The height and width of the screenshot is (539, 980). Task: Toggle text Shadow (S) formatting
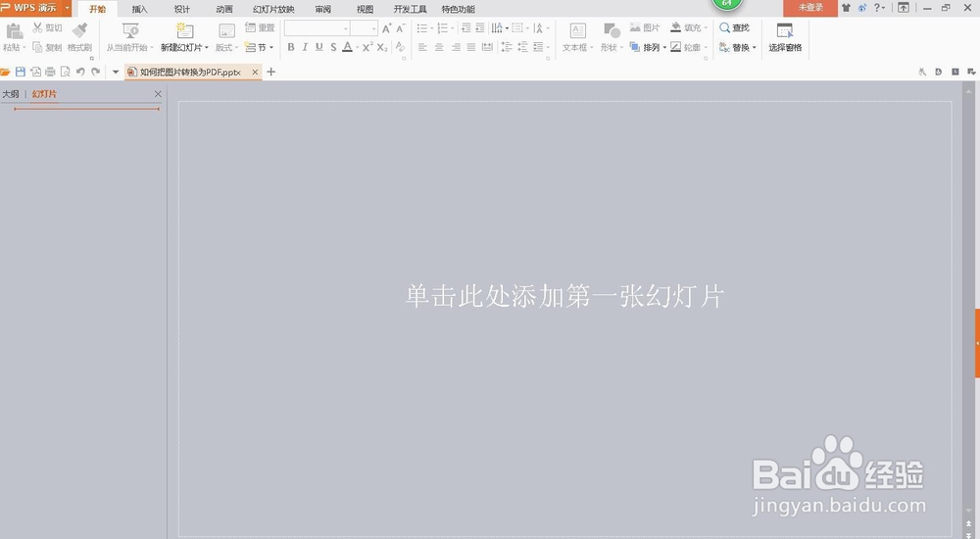[x=333, y=47]
